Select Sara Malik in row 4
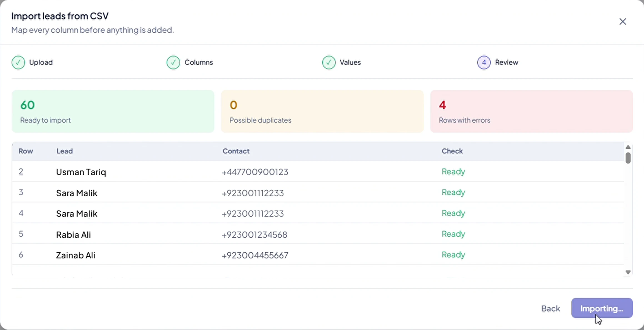 77,214
